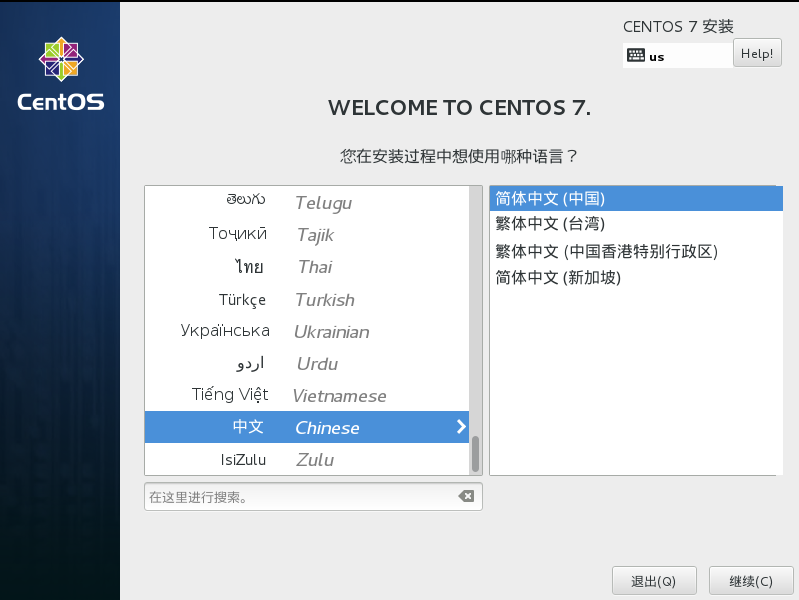The height and width of the screenshot is (600, 799).
Task: Select Vietnamese language row
Action: [307, 396]
